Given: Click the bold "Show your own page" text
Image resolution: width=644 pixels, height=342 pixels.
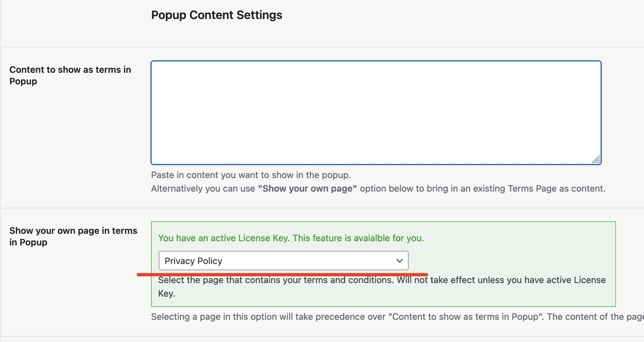Looking at the screenshot, I should point(308,188).
